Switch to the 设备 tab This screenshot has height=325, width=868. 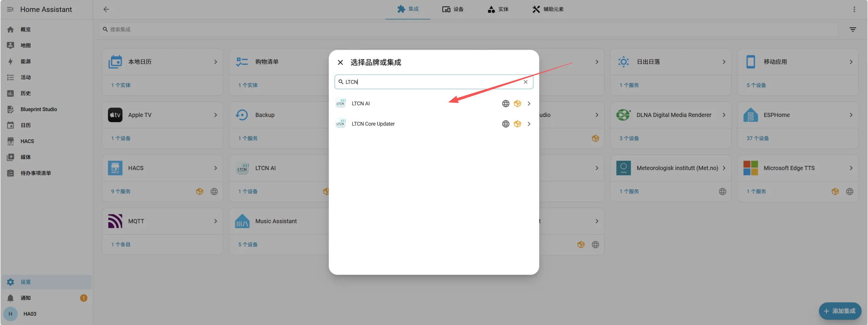(453, 9)
